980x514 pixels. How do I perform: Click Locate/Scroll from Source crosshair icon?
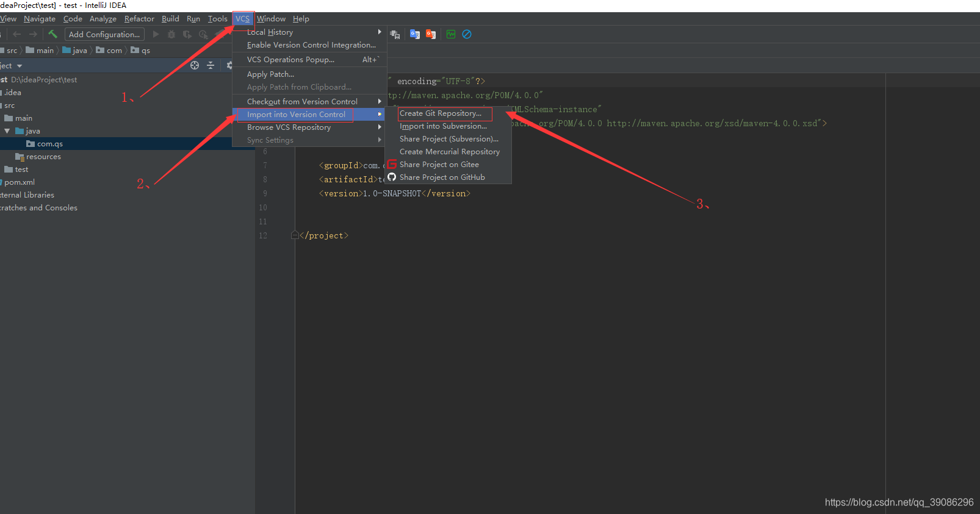[x=195, y=65]
